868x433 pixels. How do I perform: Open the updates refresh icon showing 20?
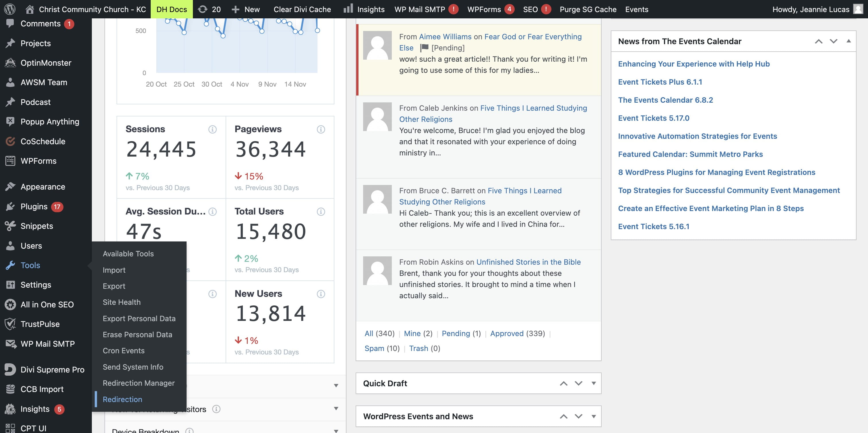click(x=203, y=9)
